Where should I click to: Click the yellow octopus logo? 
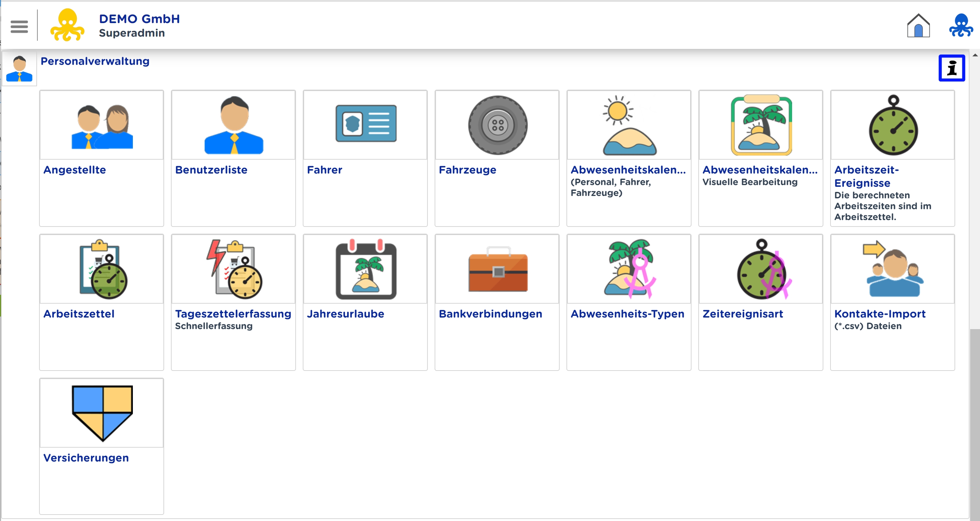(67, 25)
